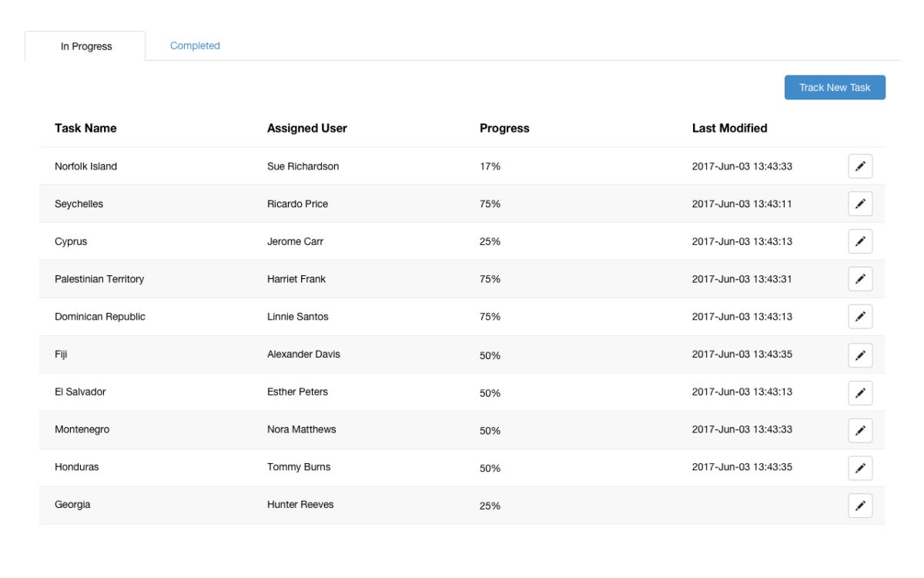Edit the Georgia task

pyautogui.click(x=860, y=506)
